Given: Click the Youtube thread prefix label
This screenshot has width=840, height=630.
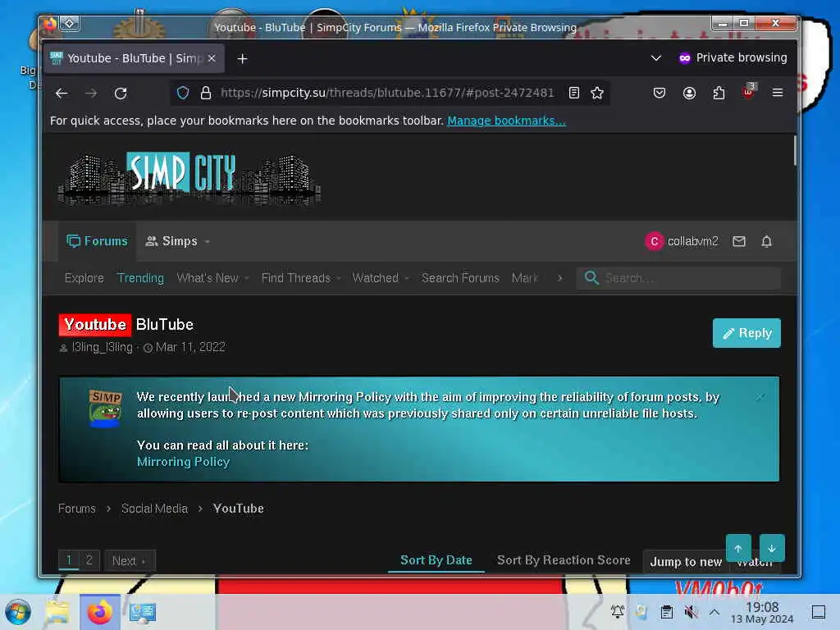Looking at the screenshot, I should tap(95, 325).
